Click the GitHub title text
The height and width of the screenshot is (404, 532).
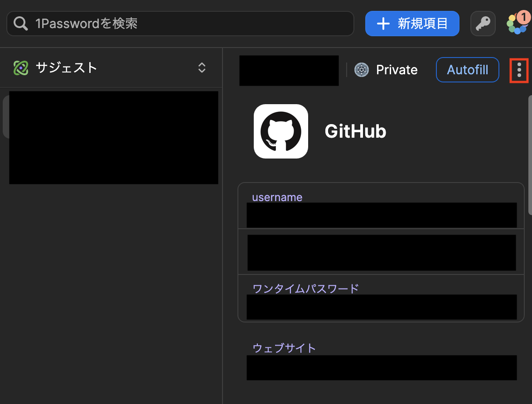tap(355, 131)
